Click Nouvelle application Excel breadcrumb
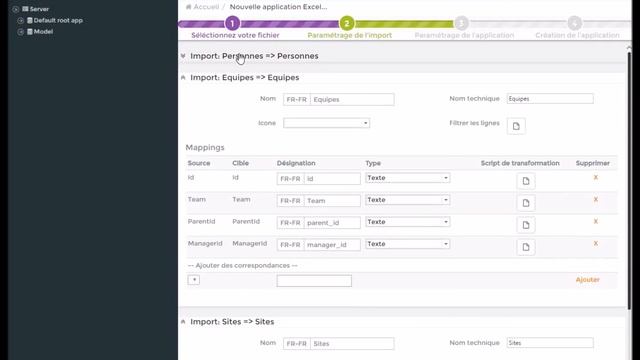This screenshot has width=640, height=360. (278, 7)
